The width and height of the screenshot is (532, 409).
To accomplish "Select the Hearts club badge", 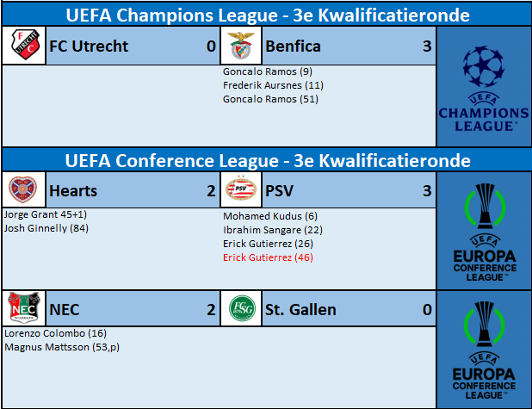I will point(23,190).
